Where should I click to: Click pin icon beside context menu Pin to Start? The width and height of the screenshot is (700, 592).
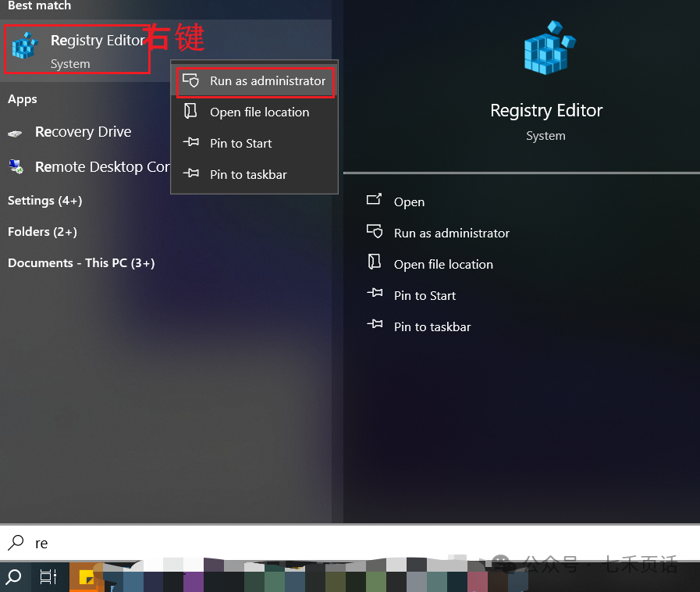pyautogui.click(x=191, y=142)
